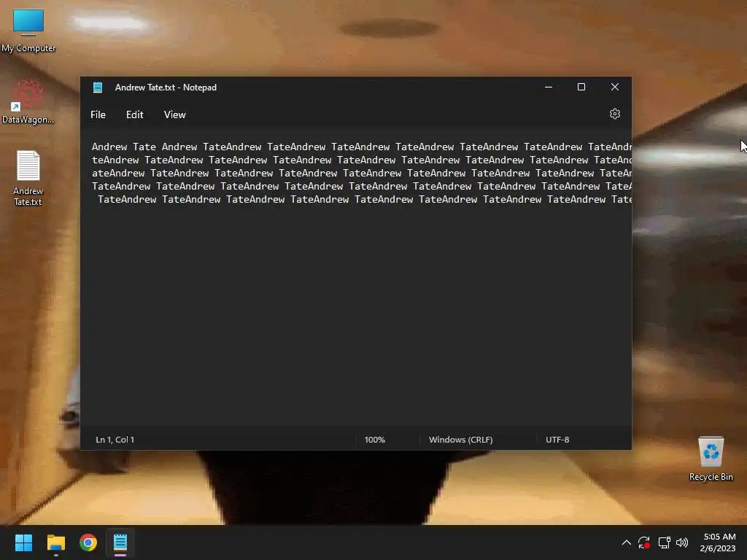Select Andrew Tate.txt file on desktop
The image size is (747, 560).
coord(28,178)
